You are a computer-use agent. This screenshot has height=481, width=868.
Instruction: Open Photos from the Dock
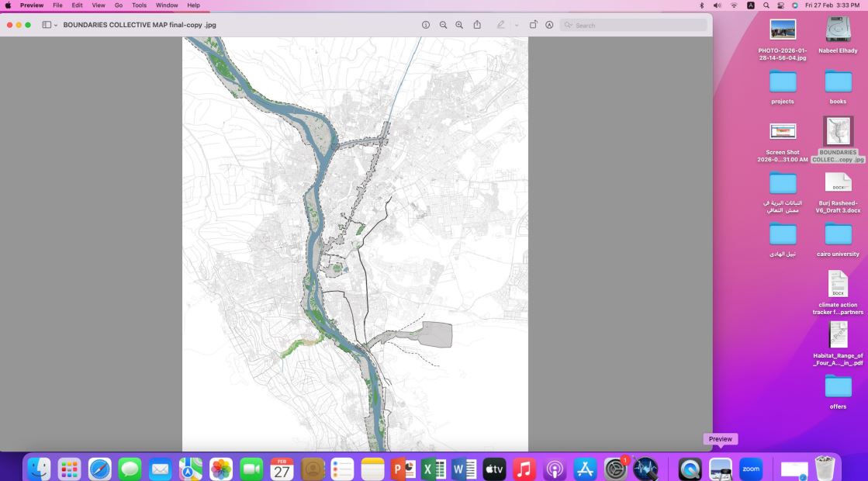[221, 469]
